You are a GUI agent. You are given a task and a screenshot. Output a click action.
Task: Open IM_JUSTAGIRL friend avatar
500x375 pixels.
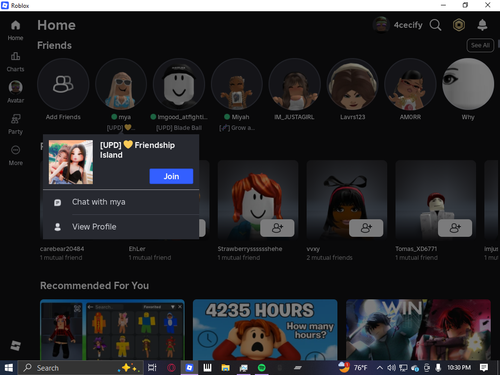(295, 84)
